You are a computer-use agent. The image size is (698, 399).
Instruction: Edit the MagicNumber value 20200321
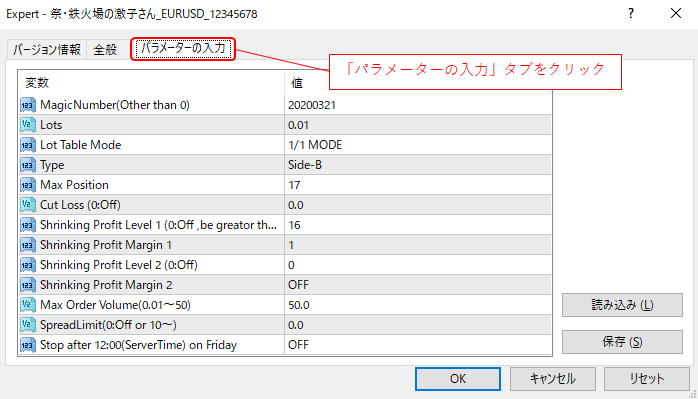click(x=418, y=105)
